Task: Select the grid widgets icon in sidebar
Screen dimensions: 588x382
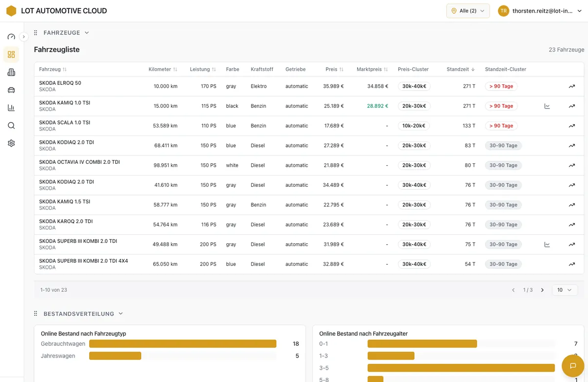Action: (11, 54)
